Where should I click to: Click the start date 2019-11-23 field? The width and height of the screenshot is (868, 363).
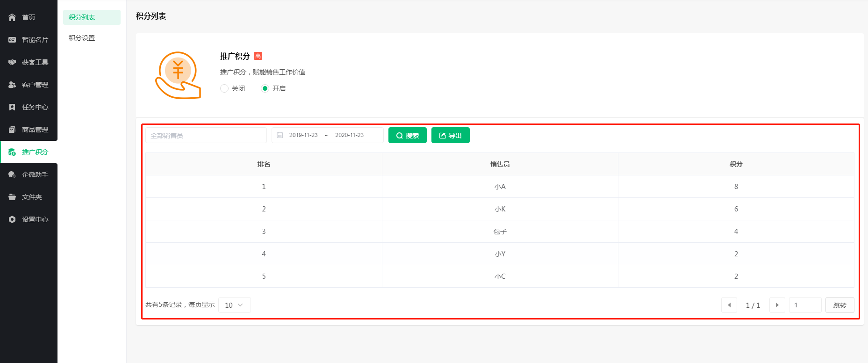303,135
